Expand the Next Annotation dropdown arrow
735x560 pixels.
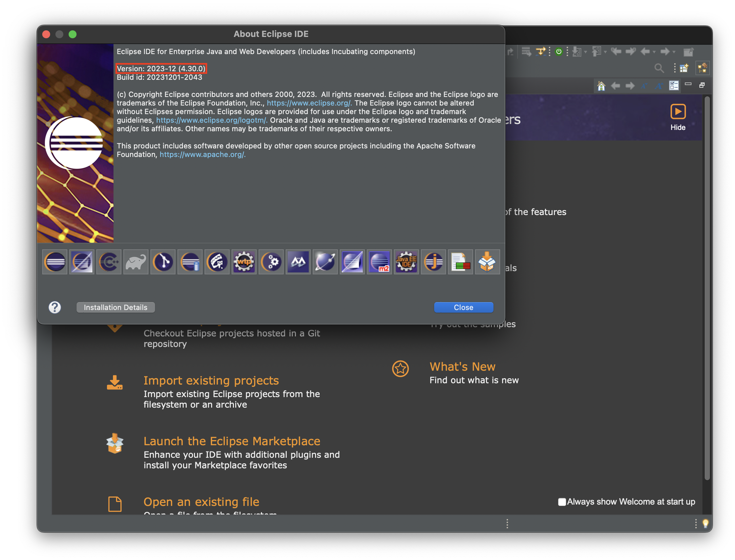pos(586,52)
